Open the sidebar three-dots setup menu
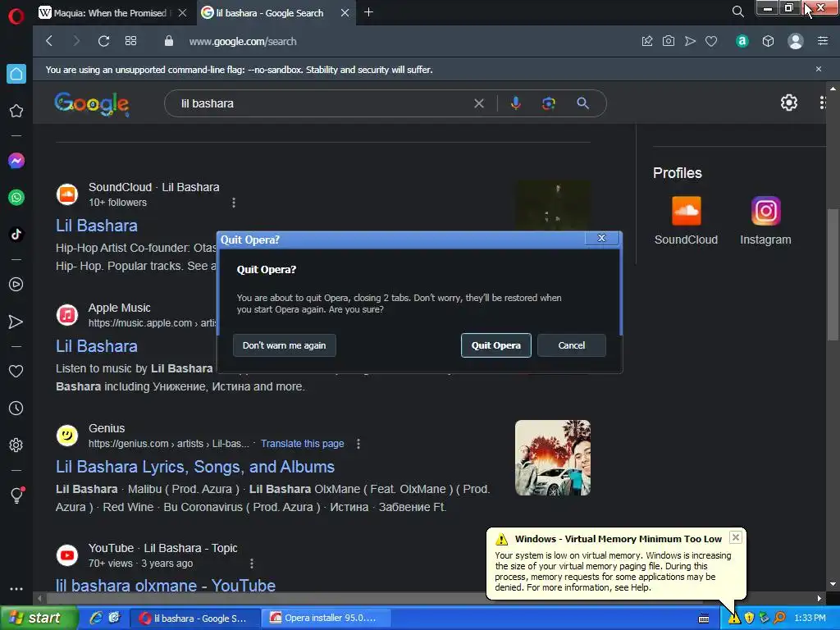840x630 pixels. [x=16, y=589]
